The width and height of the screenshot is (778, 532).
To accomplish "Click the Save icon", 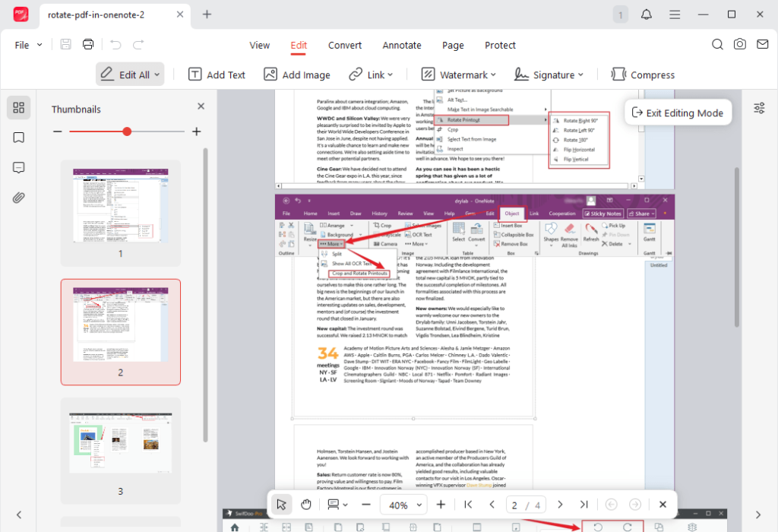I will coord(65,44).
